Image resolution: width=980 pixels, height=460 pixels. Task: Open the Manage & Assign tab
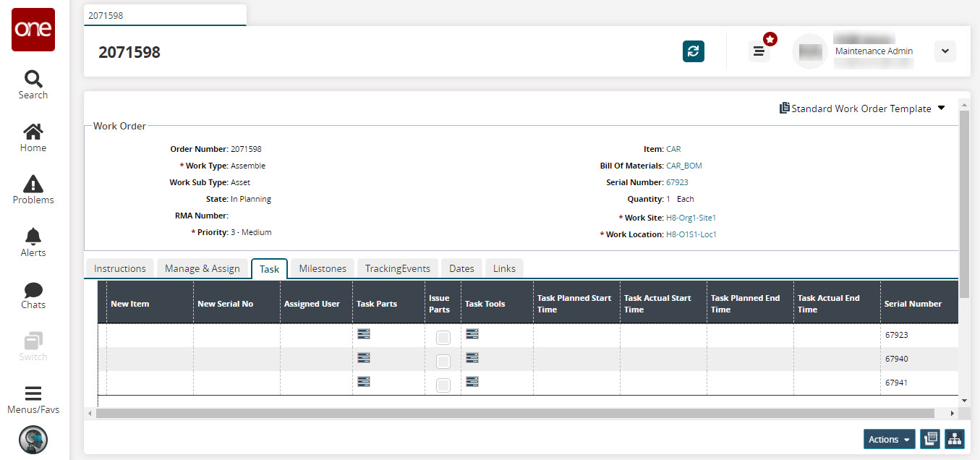point(202,268)
